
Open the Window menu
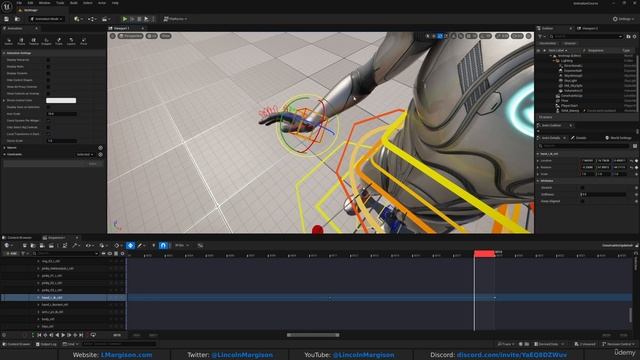pos(44,3)
